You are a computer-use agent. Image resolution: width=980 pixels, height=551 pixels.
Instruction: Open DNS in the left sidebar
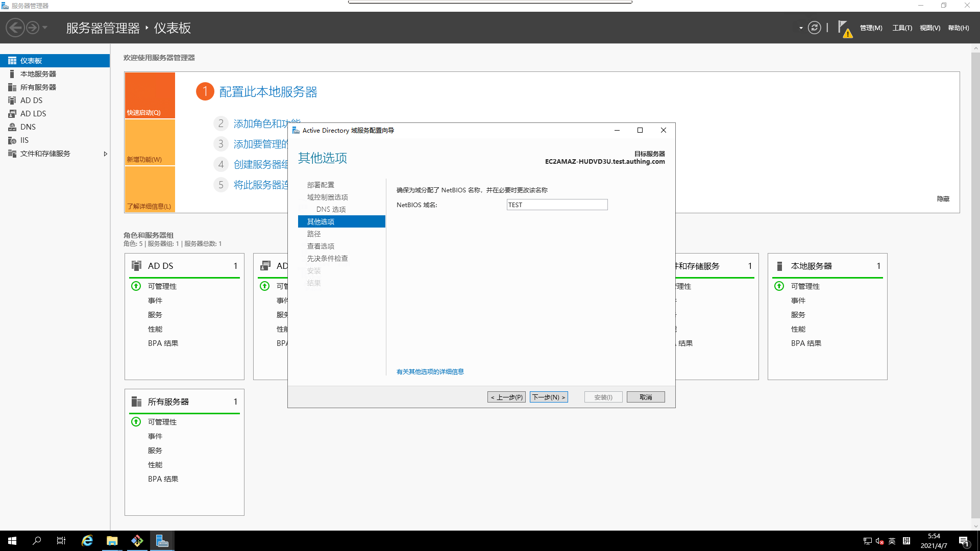coord(28,127)
